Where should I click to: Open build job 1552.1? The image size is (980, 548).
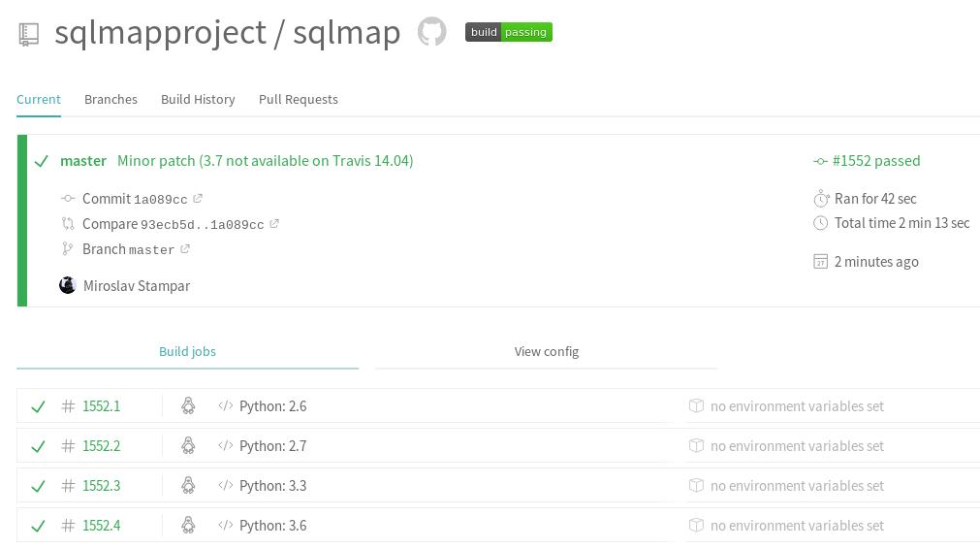(101, 406)
